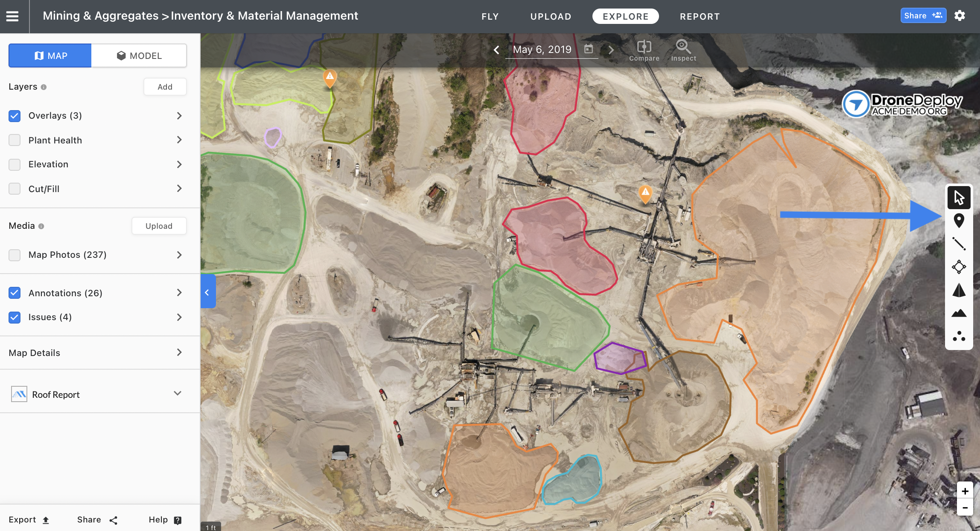The image size is (980, 531).
Task: Select the distance line measurement tool
Action: (x=959, y=244)
